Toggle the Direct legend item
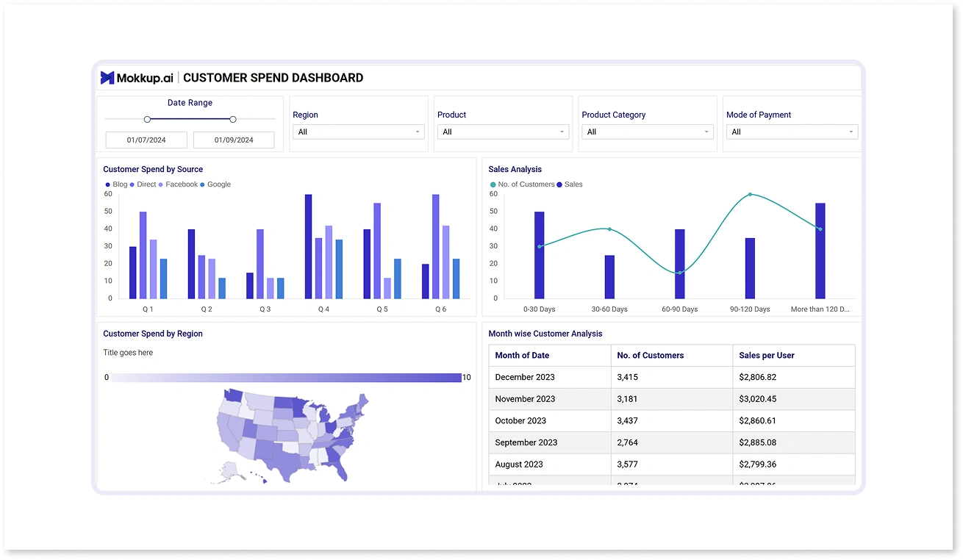 coord(143,184)
